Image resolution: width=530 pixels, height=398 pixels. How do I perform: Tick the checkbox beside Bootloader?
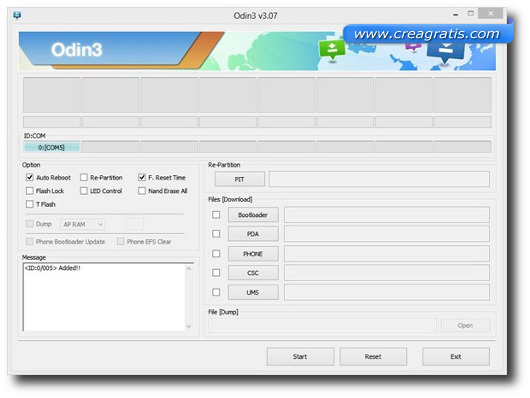[216, 215]
